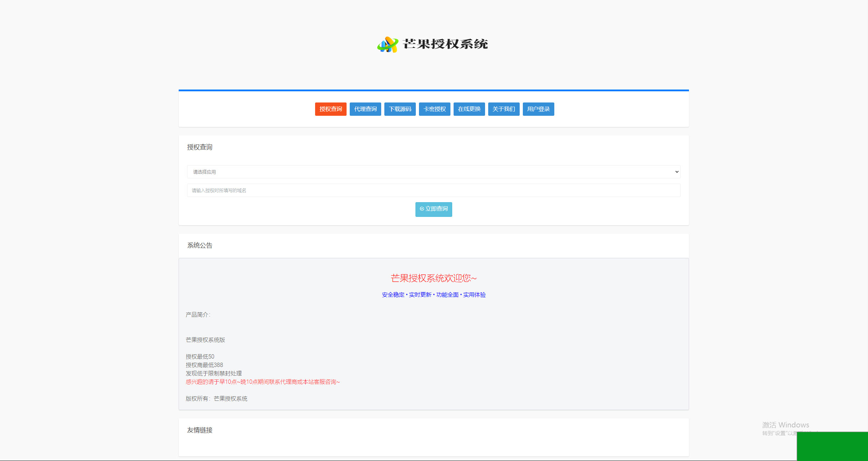Viewport: 868px width, 461px height.
Task: Open the 卡密授权 nav button
Action: (434, 109)
